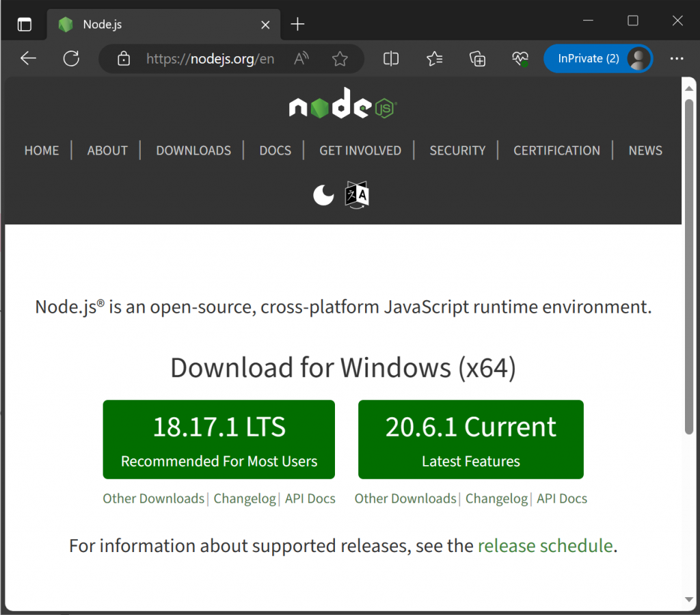Image resolution: width=700 pixels, height=615 pixels.
Task: Add this page to favorites star
Action: pyautogui.click(x=340, y=59)
